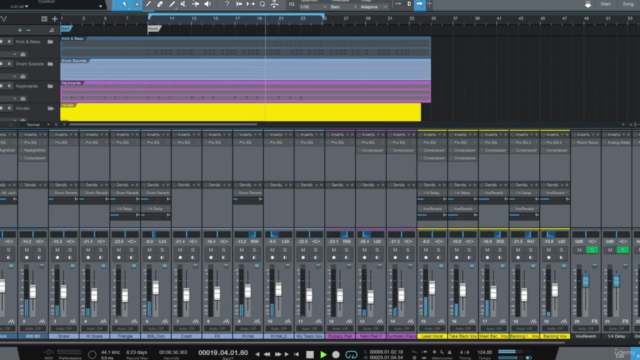Select the Mute tool

(x=184, y=4)
